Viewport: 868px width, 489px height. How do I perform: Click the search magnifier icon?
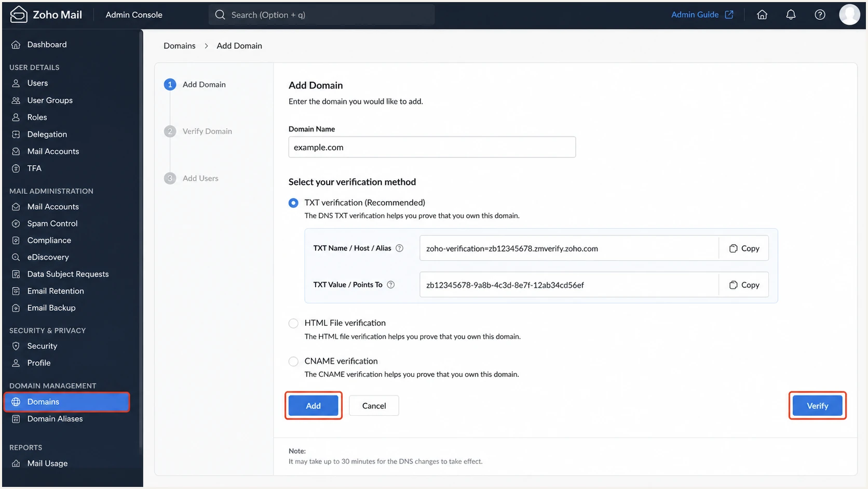point(220,15)
